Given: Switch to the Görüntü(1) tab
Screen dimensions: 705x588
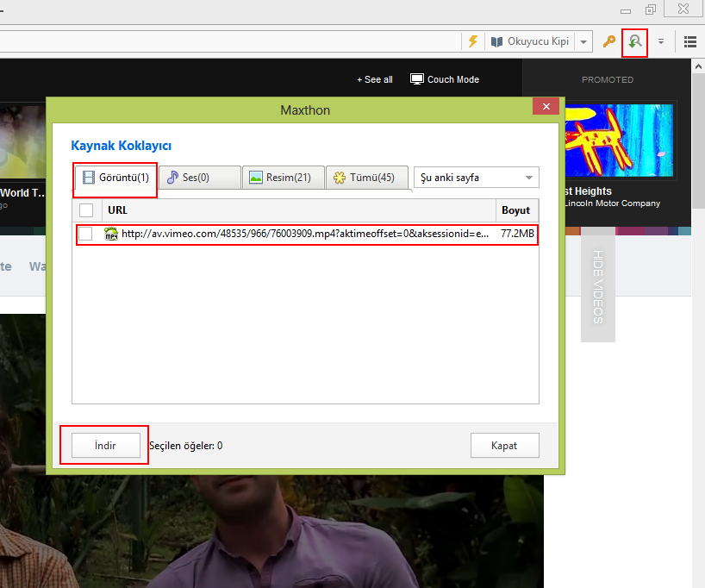Looking at the screenshot, I should tap(115, 178).
